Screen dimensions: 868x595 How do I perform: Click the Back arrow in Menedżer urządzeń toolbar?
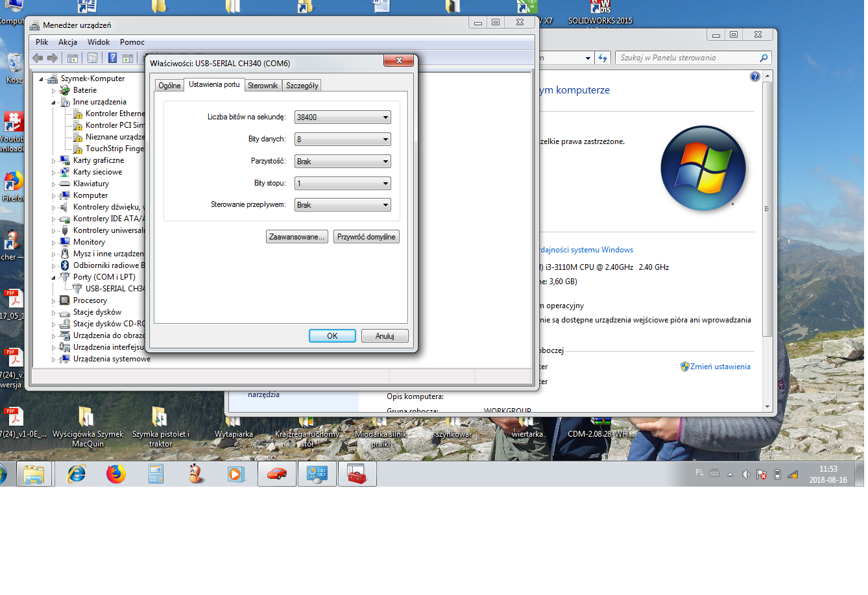tap(38, 58)
